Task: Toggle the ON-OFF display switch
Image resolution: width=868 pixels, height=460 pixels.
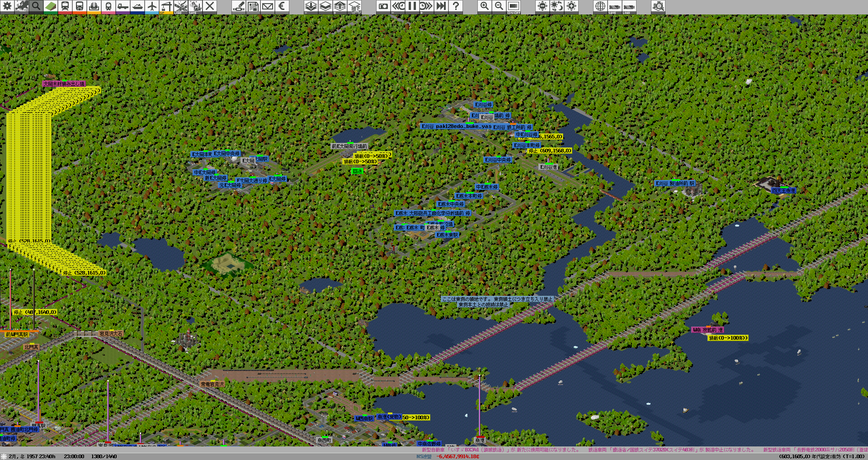Action: pos(514,6)
